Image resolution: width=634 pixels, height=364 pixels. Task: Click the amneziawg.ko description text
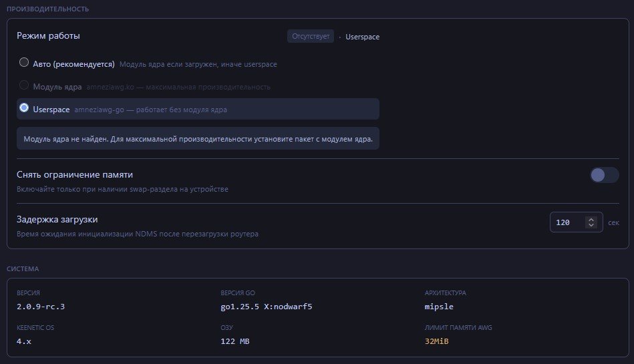[x=178, y=87]
